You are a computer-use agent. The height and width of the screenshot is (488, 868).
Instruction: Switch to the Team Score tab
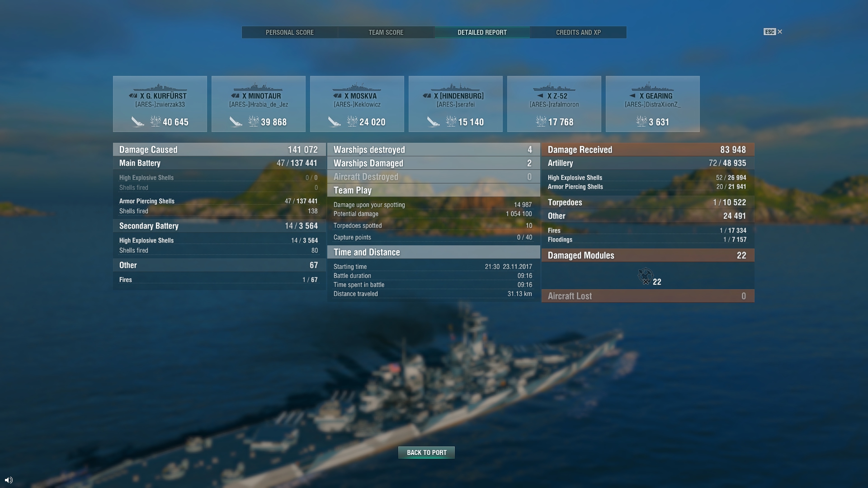click(x=386, y=33)
